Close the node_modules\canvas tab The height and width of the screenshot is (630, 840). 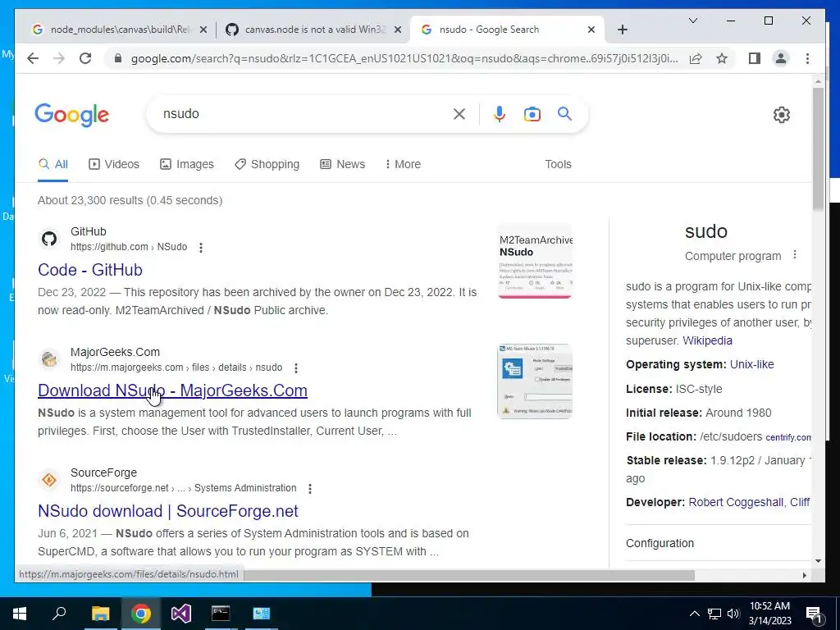pyautogui.click(x=203, y=30)
